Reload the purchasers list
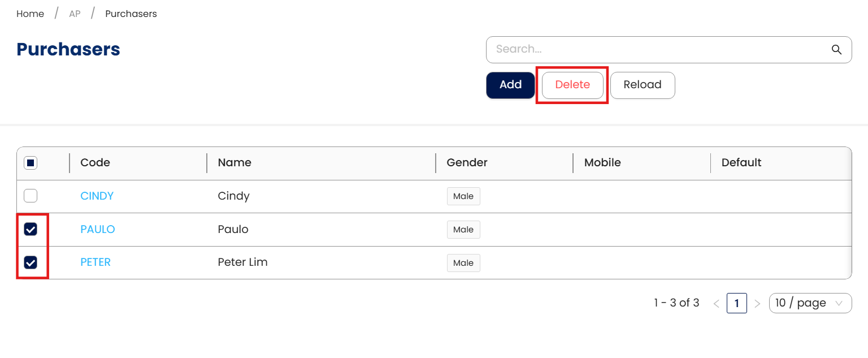This screenshot has width=868, height=358. [643, 85]
